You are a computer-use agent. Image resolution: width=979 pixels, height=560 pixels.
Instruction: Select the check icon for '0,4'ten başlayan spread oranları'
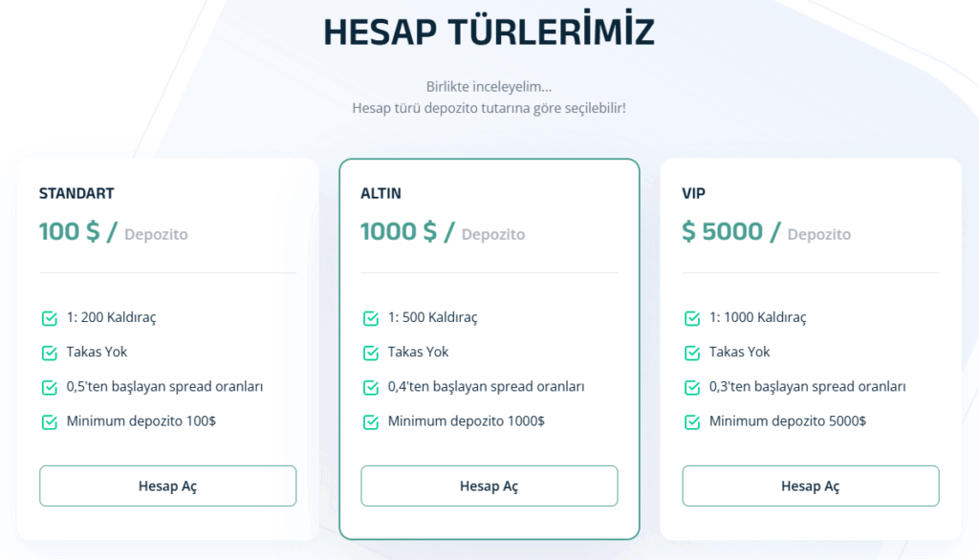click(x=369, y=386)
